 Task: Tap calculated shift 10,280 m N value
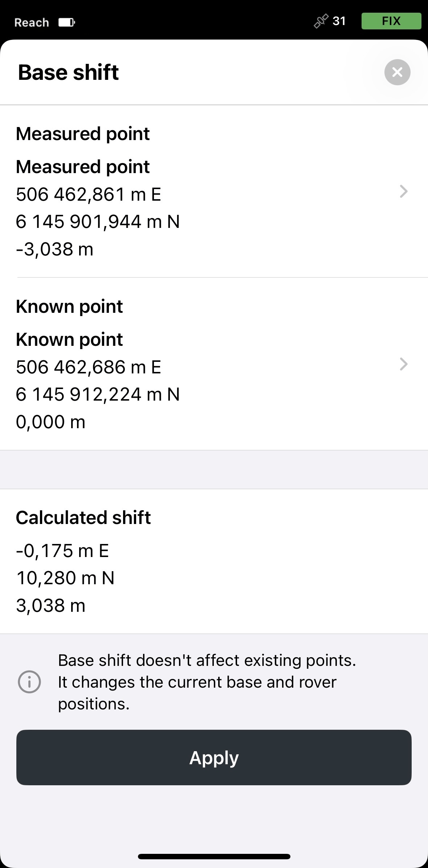point(65,578)
